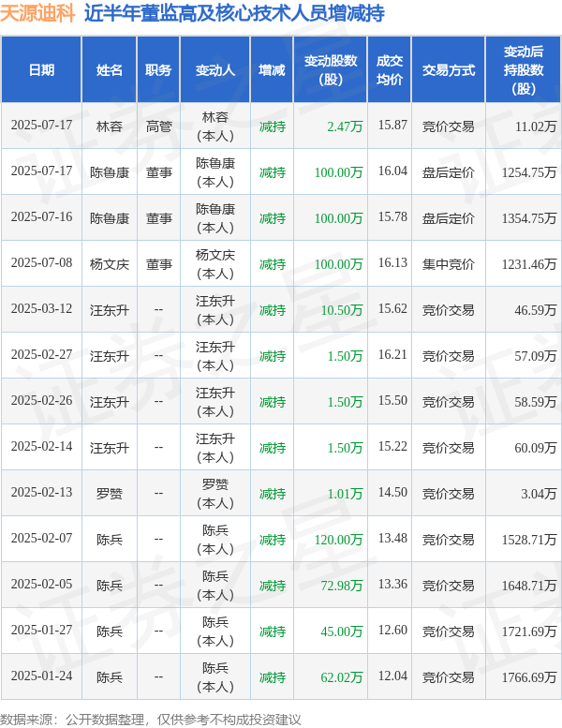Click the 13.36 average price cell
Image resolution: width=562 pixels, height=728 pixels.
(x=392, y=585)
